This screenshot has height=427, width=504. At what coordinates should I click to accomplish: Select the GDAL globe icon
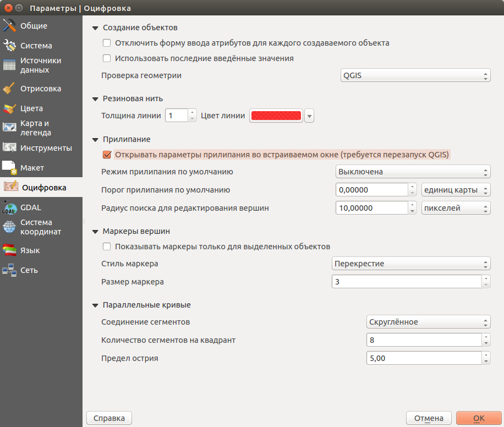9,207
